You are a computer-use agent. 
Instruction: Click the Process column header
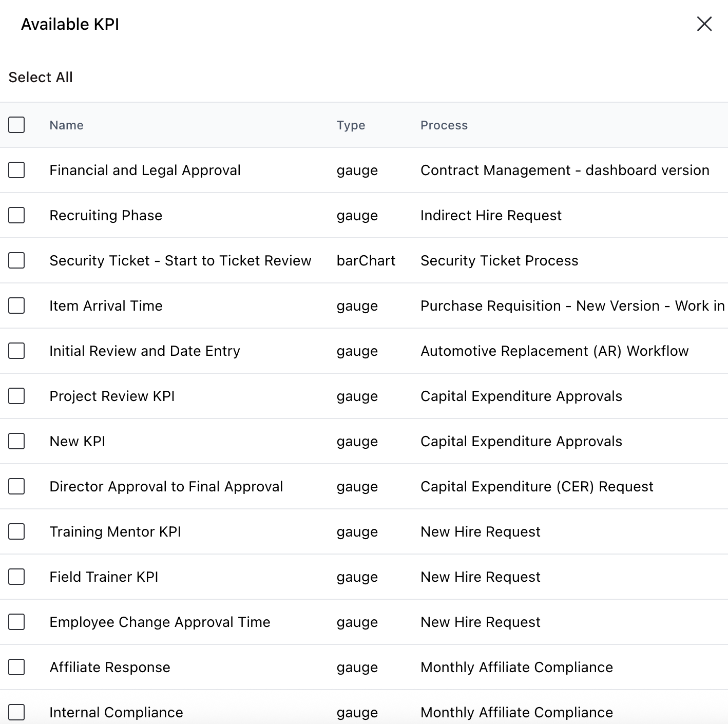pos(444,125)
